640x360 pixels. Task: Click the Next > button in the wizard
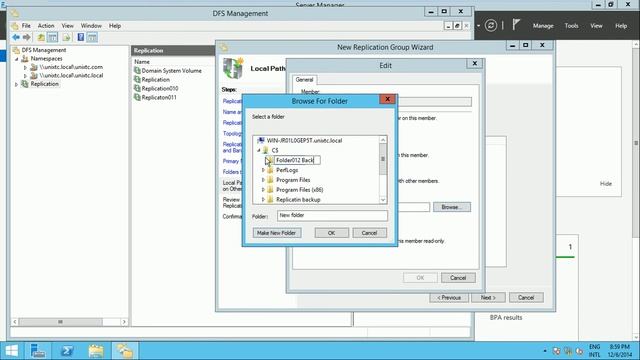(x=488, y=298)
